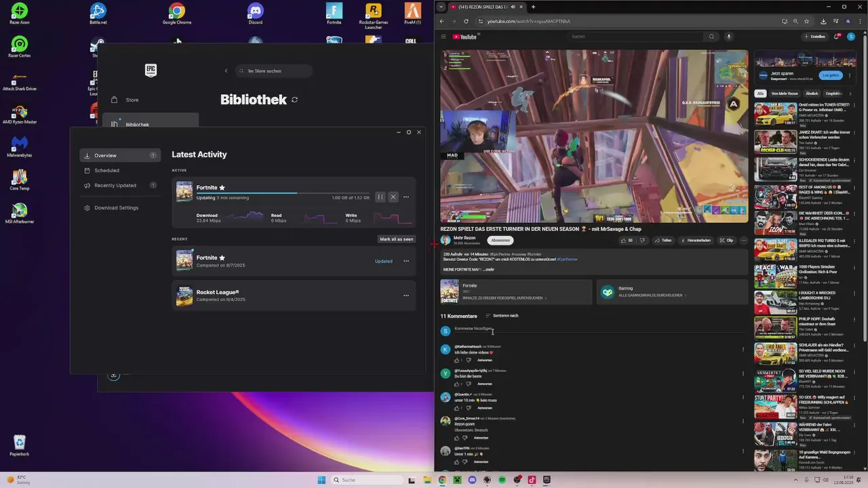Viewport: 868px width, 488px height.
Task: Click the Epic store search field
Action: pos(274,70)
